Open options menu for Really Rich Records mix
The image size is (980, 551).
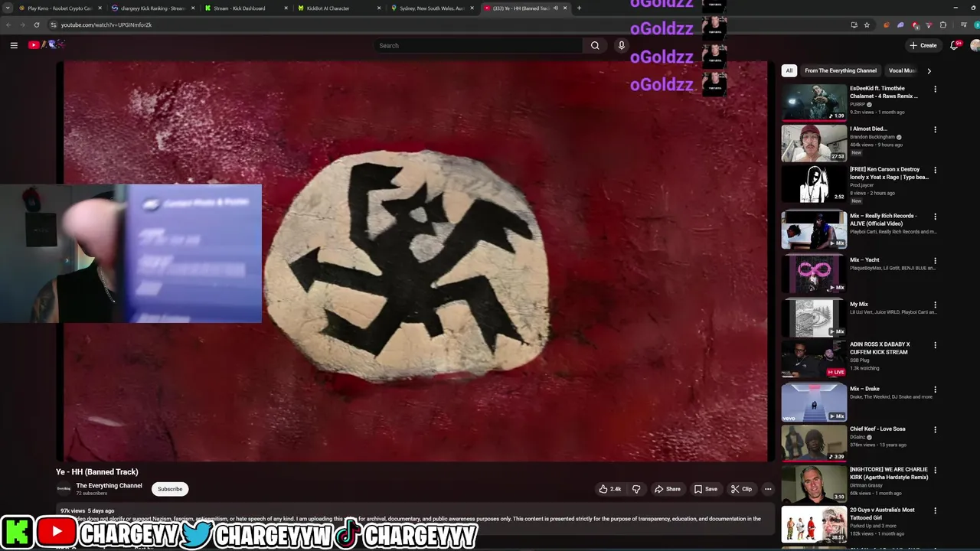[x=935, y=217]
